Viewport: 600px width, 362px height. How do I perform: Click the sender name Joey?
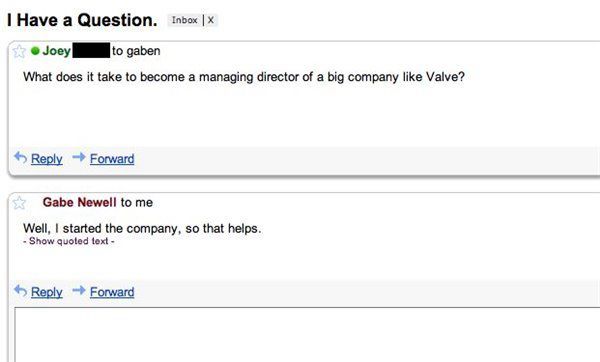pyautogui.click(x=57, y=51)
